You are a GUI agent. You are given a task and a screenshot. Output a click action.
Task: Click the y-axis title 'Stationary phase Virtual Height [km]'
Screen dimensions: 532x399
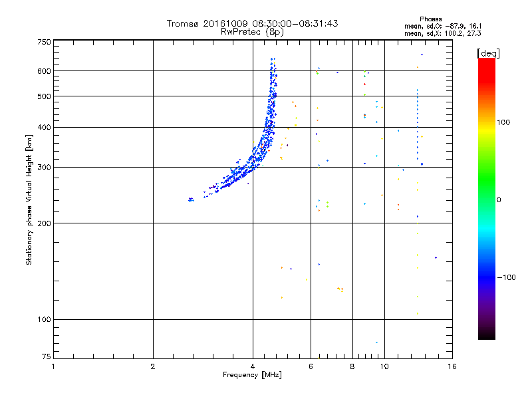click(29, 200)
